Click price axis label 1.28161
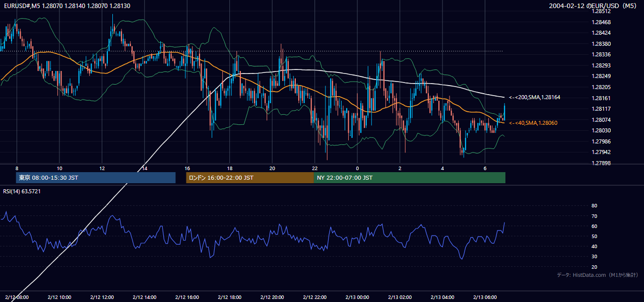 [601, 98]
